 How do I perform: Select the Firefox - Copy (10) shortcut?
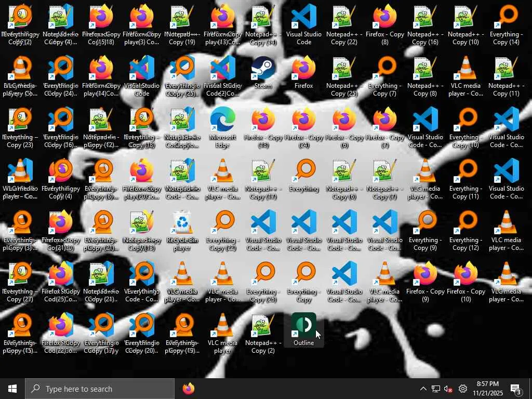[x=466, y=283]
